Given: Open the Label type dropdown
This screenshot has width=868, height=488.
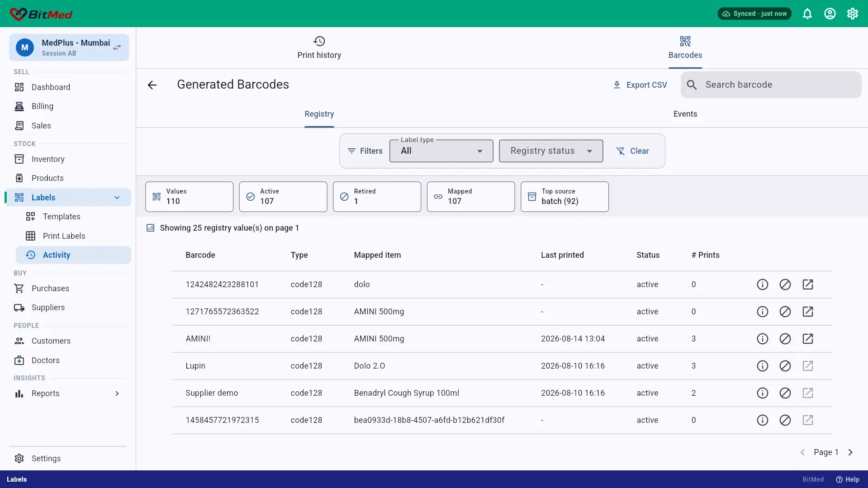Looking at the screenshot, I should tap(441, 151).
